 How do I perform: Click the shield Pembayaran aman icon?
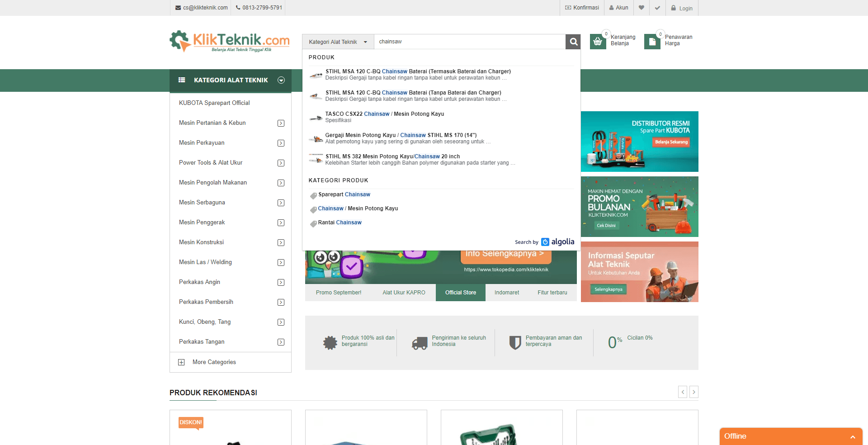click(x=515, y=343)
